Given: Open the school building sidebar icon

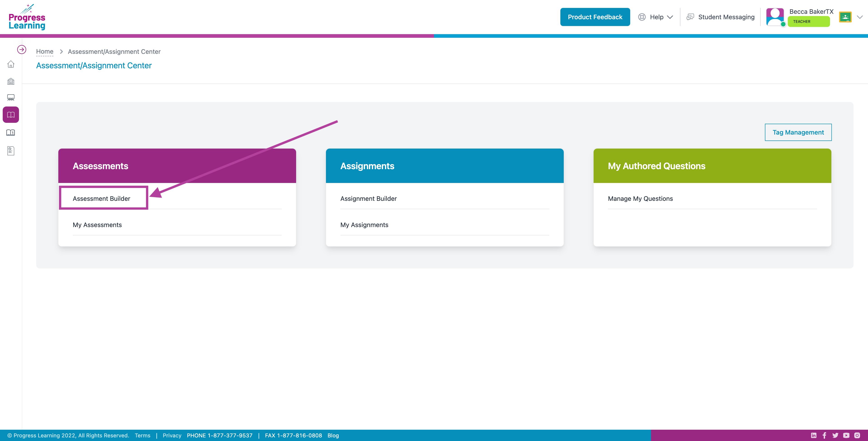Looking at the screenshot, I should pyautogui.click(x=11, y=81).
